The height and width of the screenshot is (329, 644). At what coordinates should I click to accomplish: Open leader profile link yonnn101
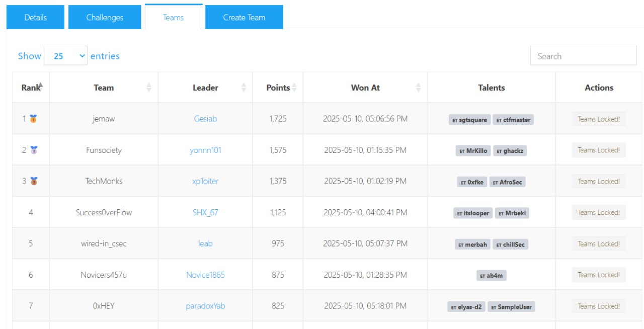(205, 150)
